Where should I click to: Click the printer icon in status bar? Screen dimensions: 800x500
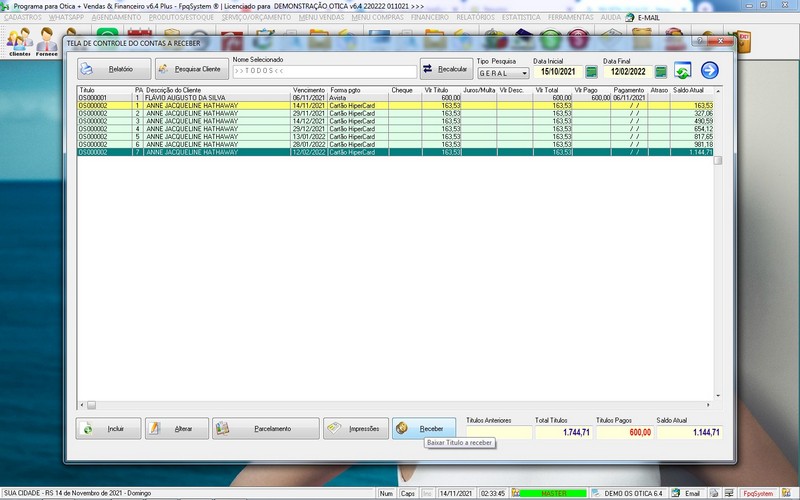tap(714, 493)
